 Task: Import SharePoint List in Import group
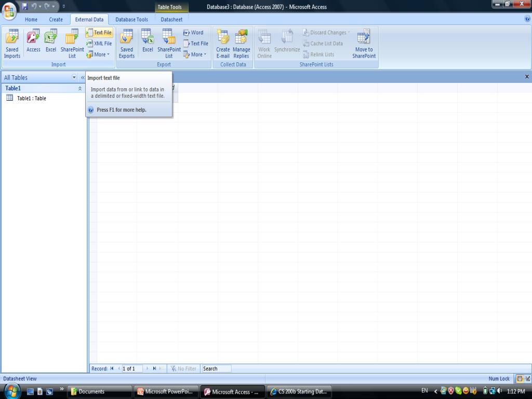(x=72, y=44)
